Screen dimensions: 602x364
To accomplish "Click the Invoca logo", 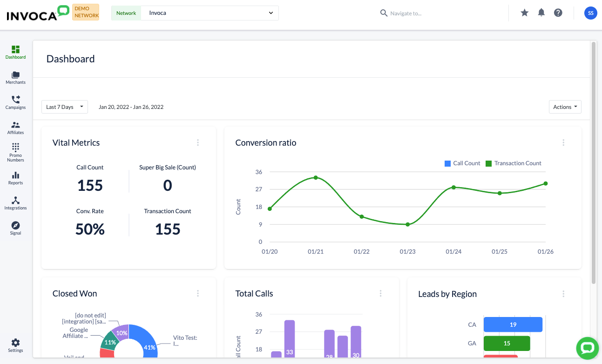I will click(38, 13).
